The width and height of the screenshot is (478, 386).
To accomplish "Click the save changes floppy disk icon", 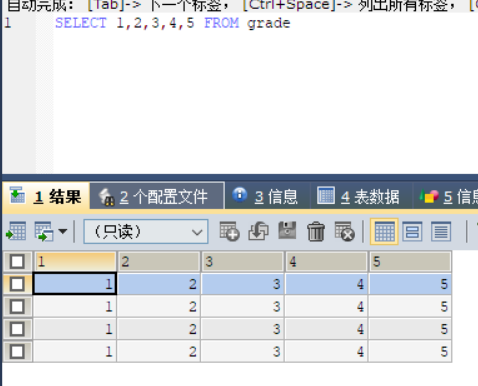I will (287, 230).
